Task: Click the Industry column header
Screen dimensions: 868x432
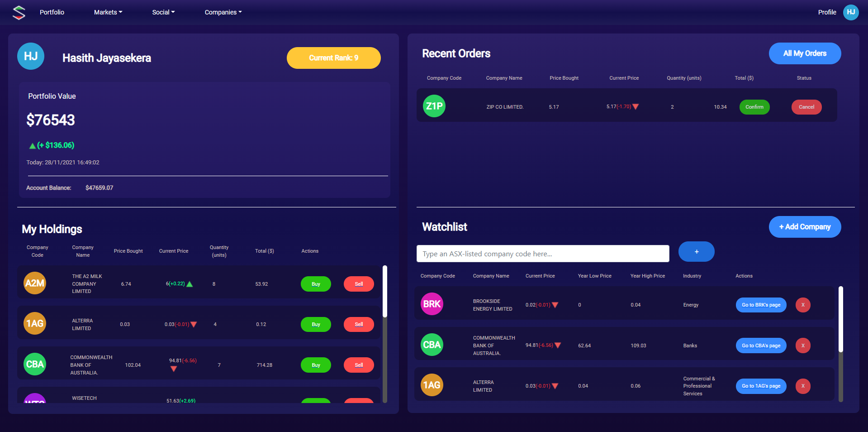Action: click(x=692, y=276)
